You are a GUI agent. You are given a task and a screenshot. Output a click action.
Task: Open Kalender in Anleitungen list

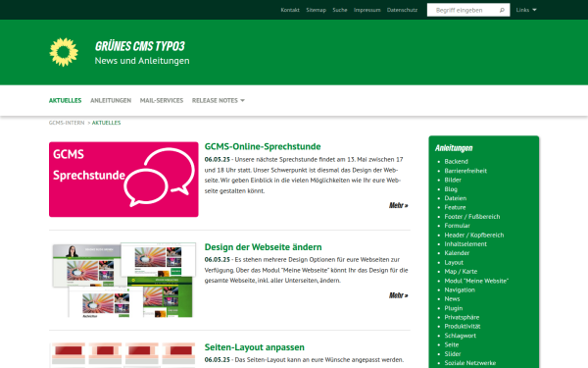click(x=457, y=253)
